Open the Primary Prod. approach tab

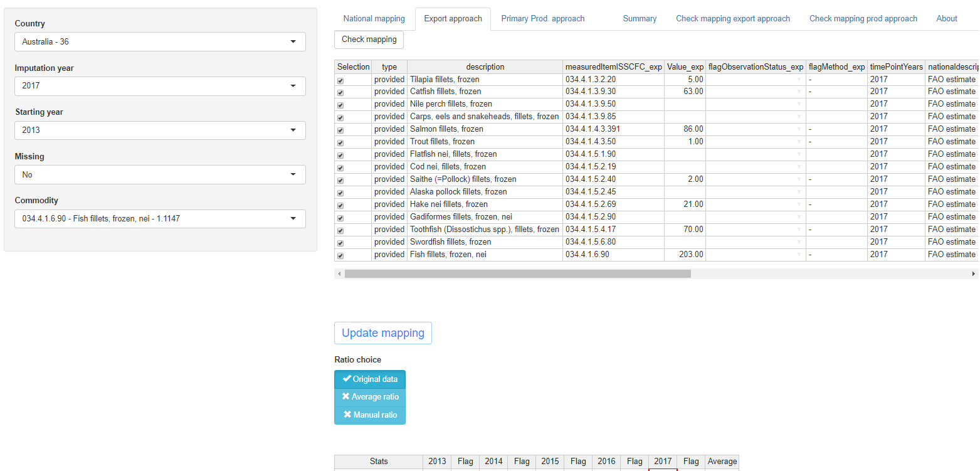point(542,19)
